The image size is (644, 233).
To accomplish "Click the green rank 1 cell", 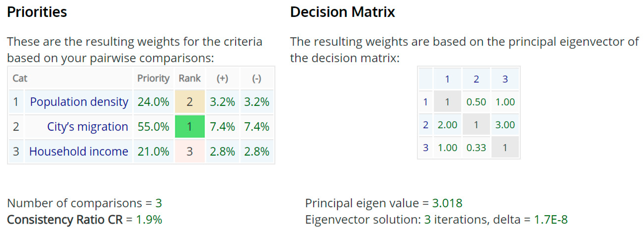I will 189,127.
